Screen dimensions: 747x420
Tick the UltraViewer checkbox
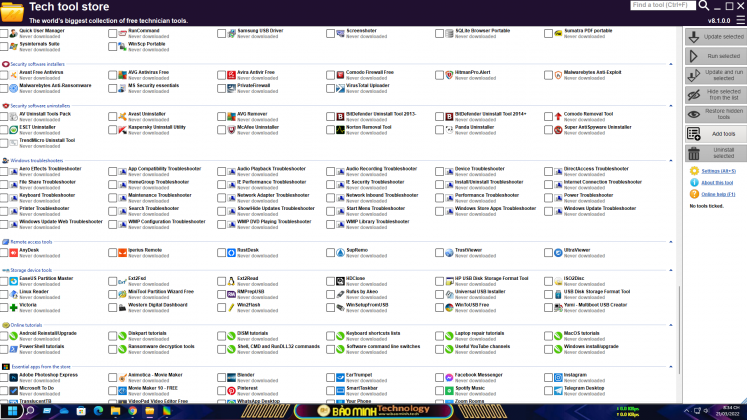pos(548,253)
